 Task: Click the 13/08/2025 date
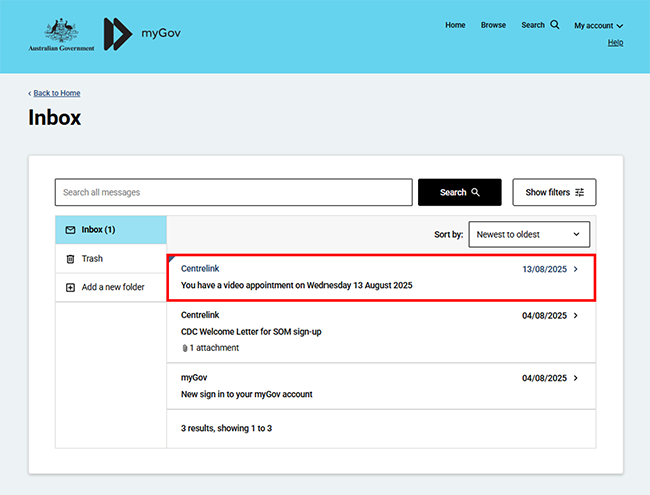pyautogui.click(x=544, y=269)
